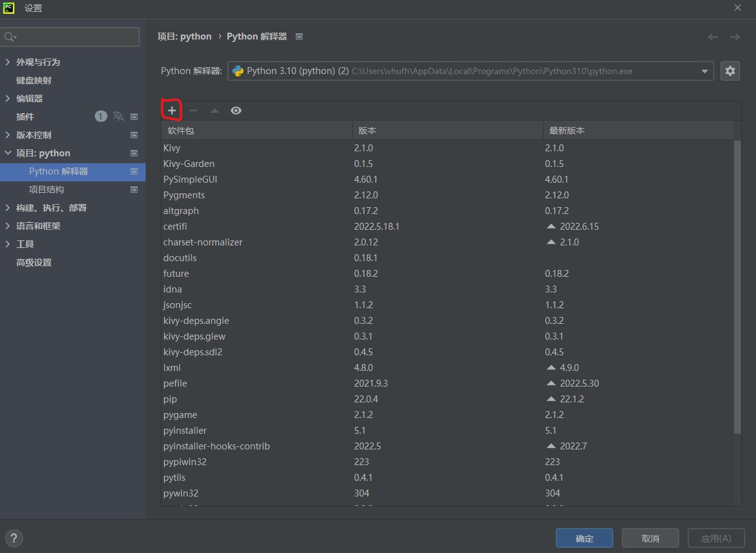
Task: Select the pyinstaller package row
Action: click(x=447, y=431)
